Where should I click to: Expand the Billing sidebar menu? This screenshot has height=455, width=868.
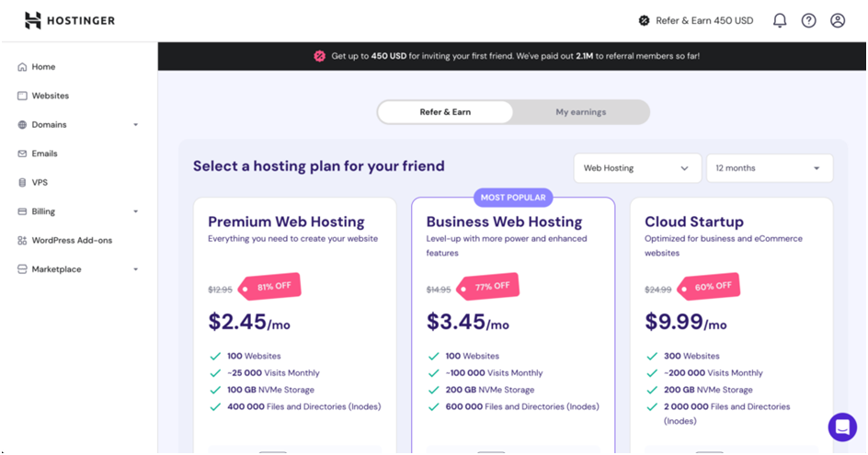point(135,211)
